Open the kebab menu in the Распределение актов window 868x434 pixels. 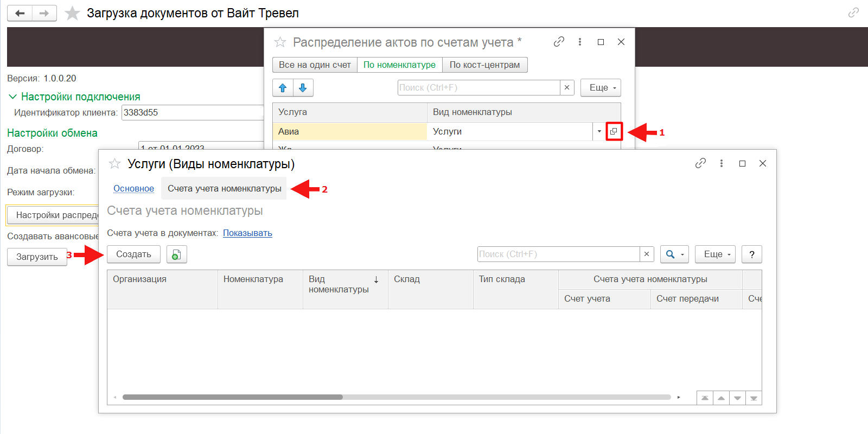tap(580, 42)
